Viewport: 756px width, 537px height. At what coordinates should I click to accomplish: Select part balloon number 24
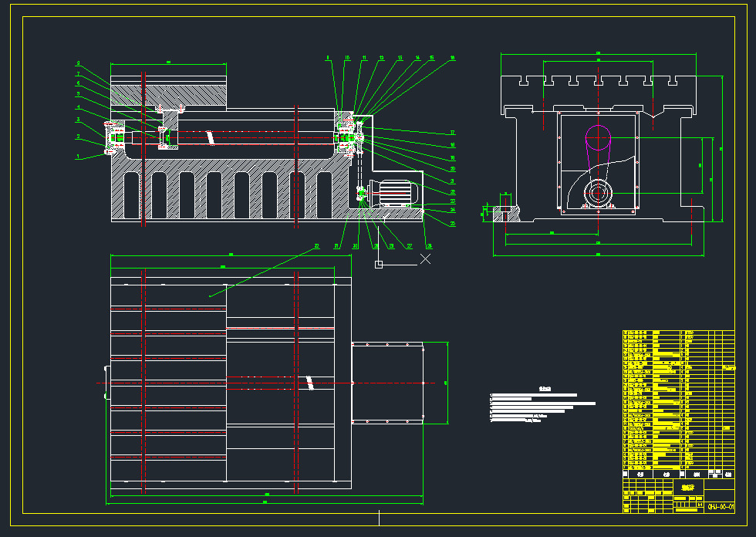pyautogui.click(x=452, y=210)
